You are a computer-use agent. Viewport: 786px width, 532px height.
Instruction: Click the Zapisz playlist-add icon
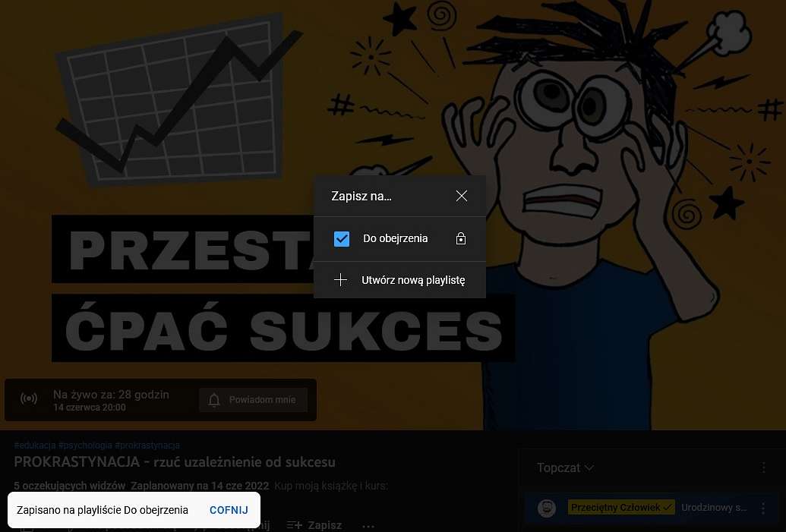click(294, 525)
